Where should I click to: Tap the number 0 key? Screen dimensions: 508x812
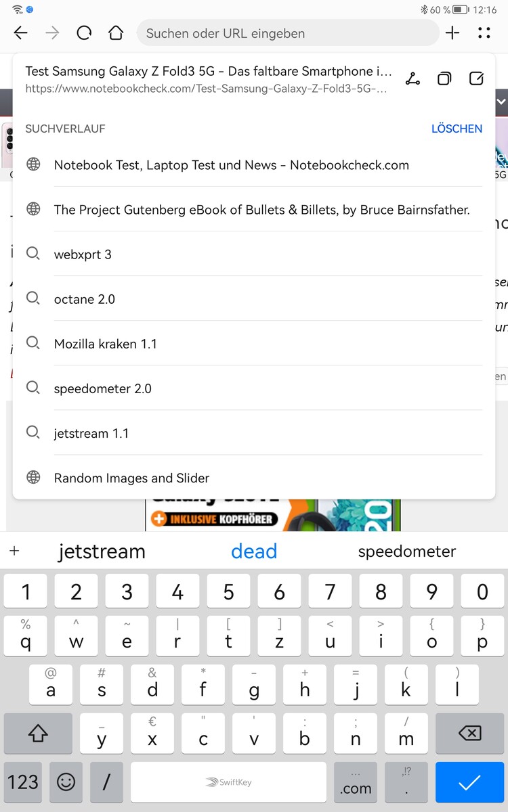point(482,591)
